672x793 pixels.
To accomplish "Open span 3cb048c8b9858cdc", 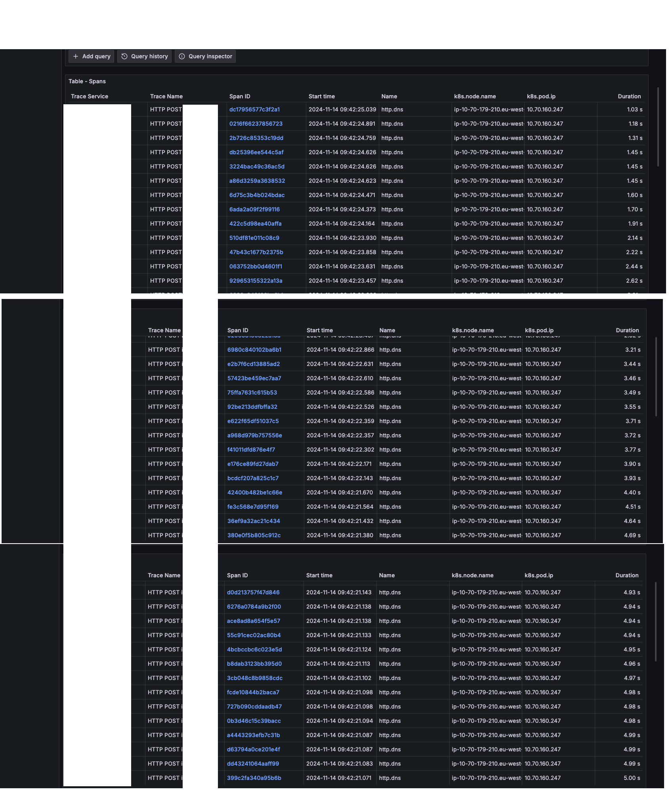I will [x=255, y=678].
